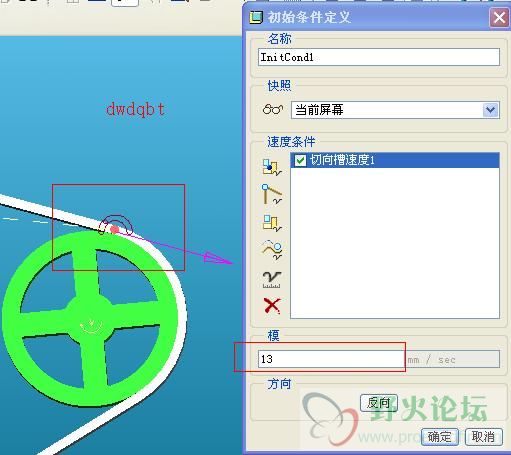Screen dimensions: 511x455
Task: Select the joint axis velocity icon
Action: coord(272,194)
